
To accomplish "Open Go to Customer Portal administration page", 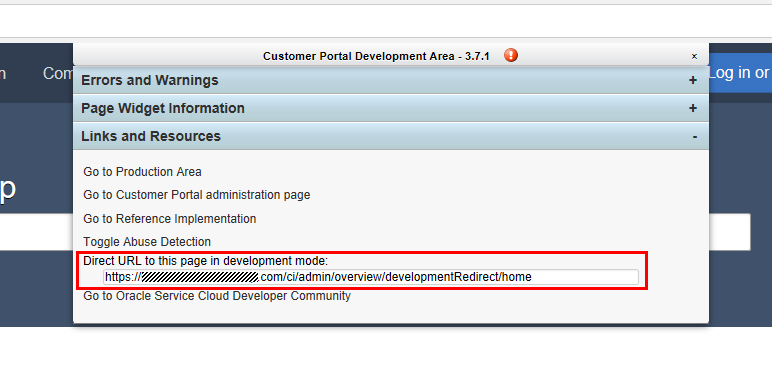I will (x=197, y=195).
